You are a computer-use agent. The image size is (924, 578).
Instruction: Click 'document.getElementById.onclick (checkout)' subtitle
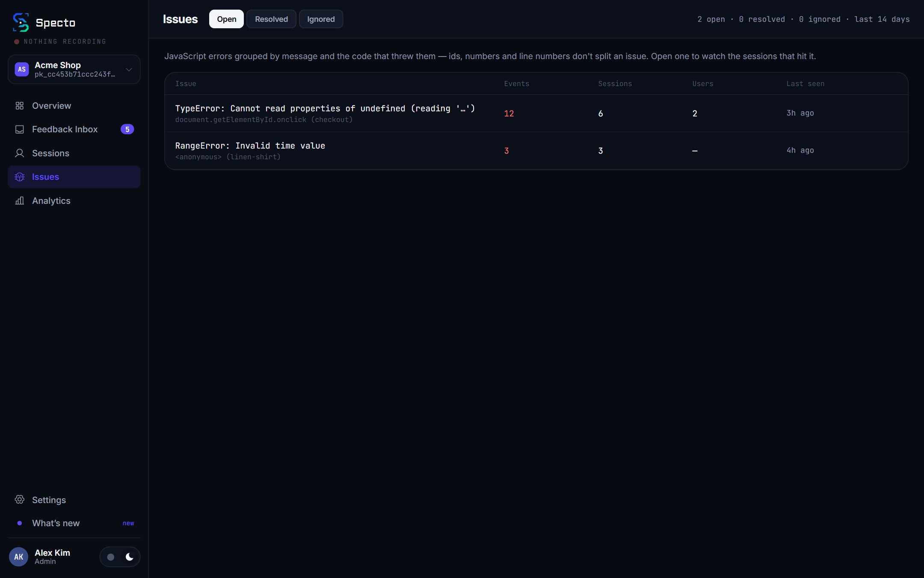(x=264, y=120)
